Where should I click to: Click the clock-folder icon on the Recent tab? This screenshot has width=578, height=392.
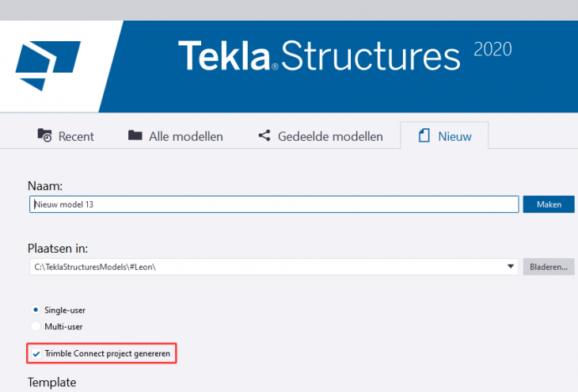tap(45, 135)
